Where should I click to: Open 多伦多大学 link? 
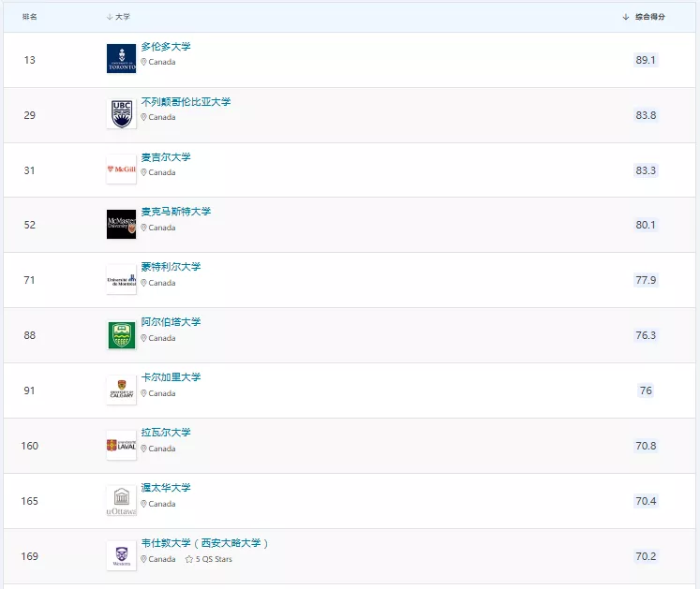click(x=166, y=47)
